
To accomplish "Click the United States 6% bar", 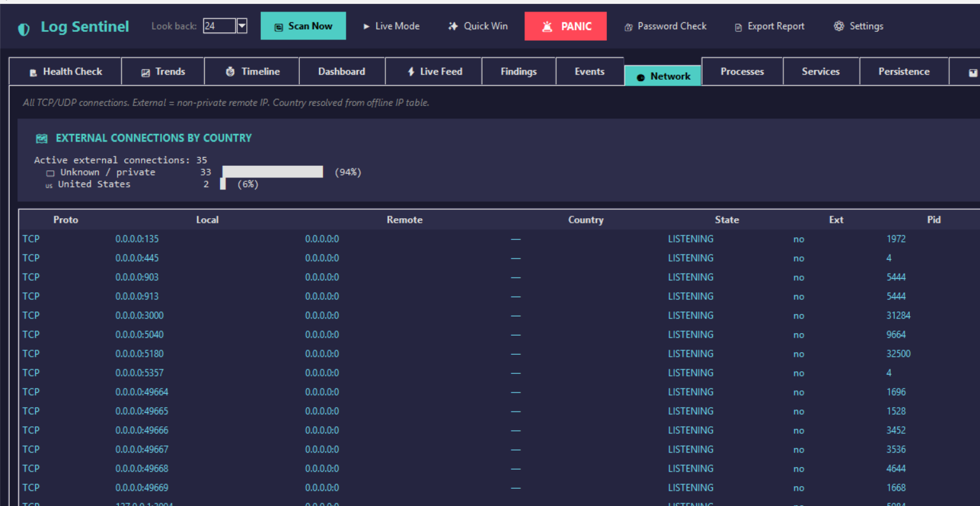I will pyautogui.click(x=223, y=184).
